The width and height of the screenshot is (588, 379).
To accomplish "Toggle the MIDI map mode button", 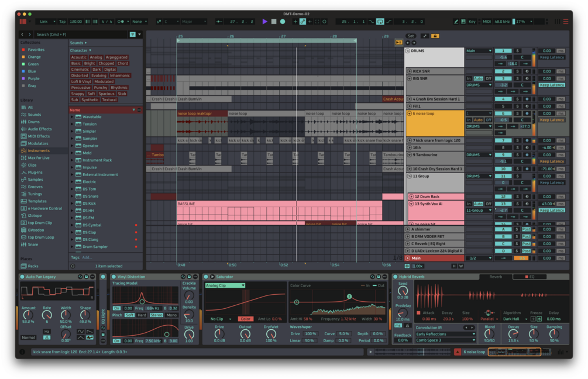I will click(486, 22).
